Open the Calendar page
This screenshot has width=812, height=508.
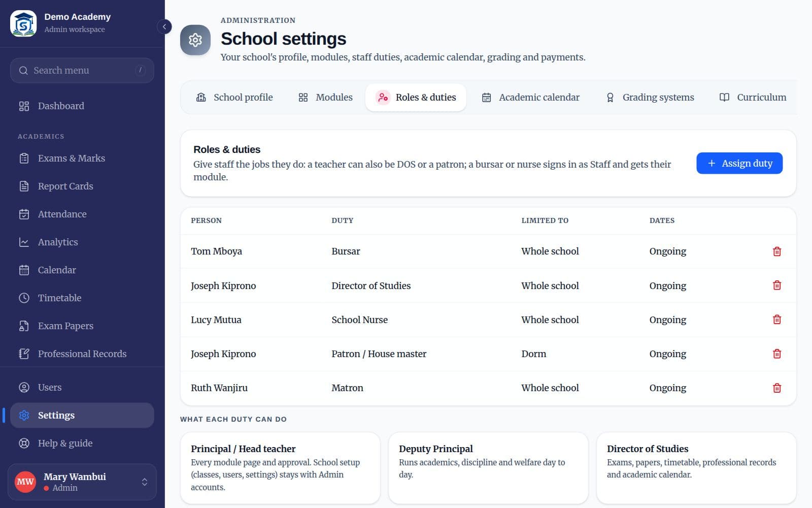(82, 270)
